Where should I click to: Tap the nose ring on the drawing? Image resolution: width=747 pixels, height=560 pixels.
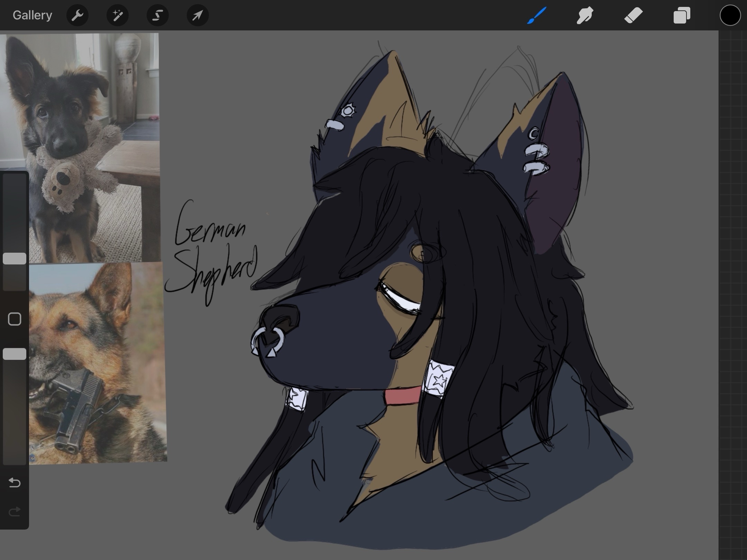point(267,340)
